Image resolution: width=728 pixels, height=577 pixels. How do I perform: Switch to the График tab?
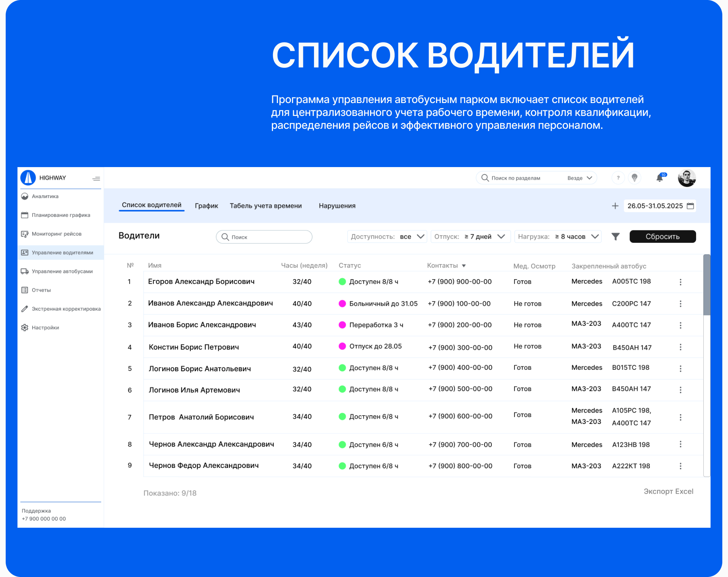point(206,206)
